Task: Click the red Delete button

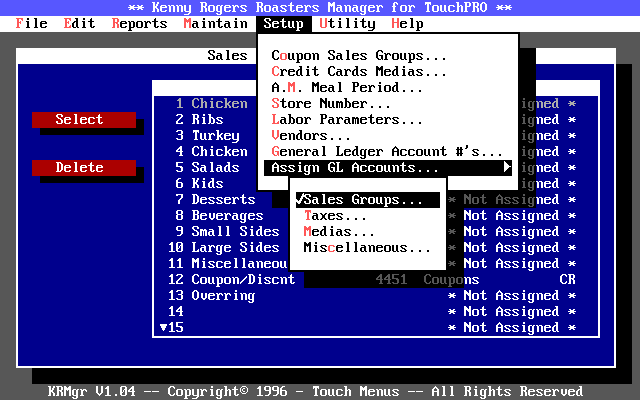Action: tap(84, 167)
